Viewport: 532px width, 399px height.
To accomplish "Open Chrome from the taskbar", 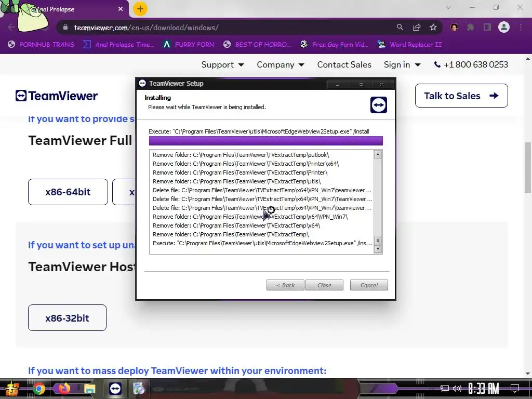I will coord(38,389).
